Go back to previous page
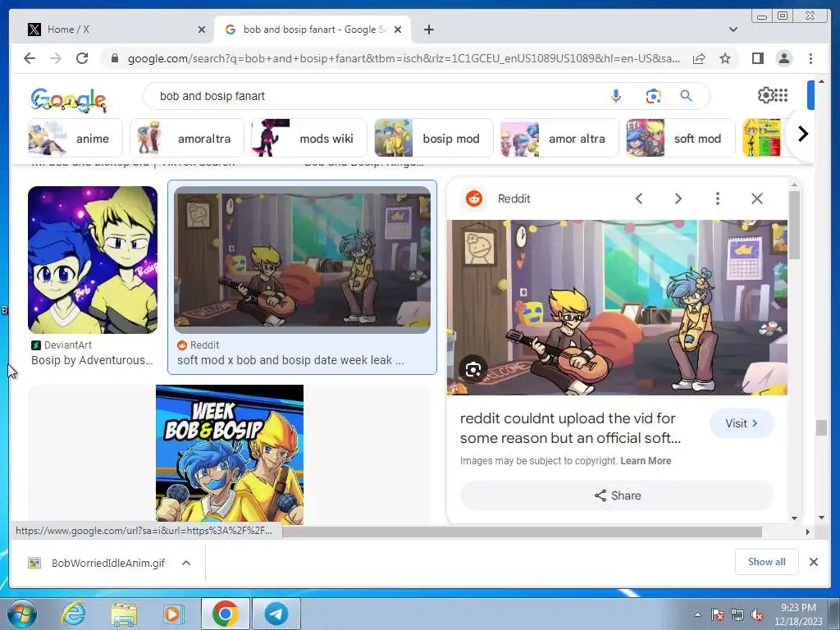 [30, 58]
